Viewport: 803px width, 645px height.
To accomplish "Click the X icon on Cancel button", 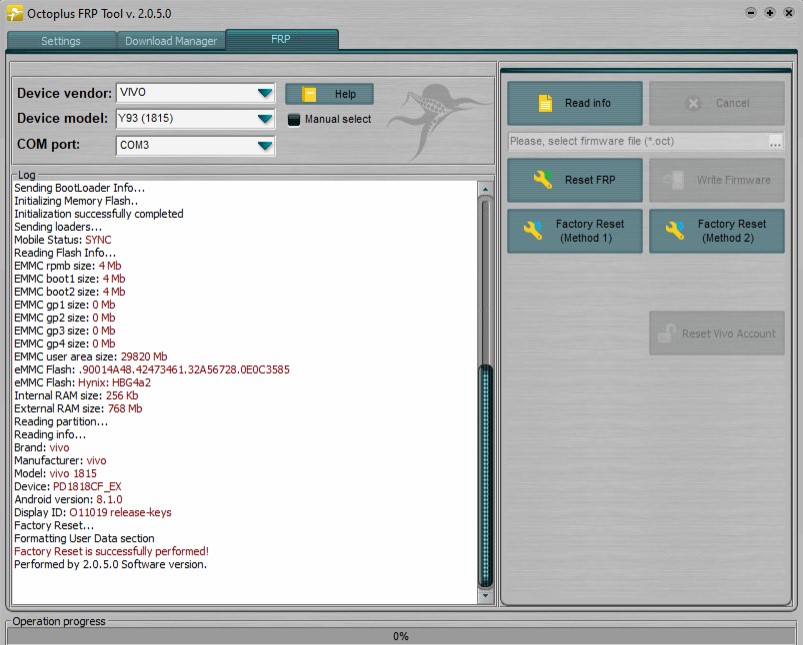I will (693, 103).
